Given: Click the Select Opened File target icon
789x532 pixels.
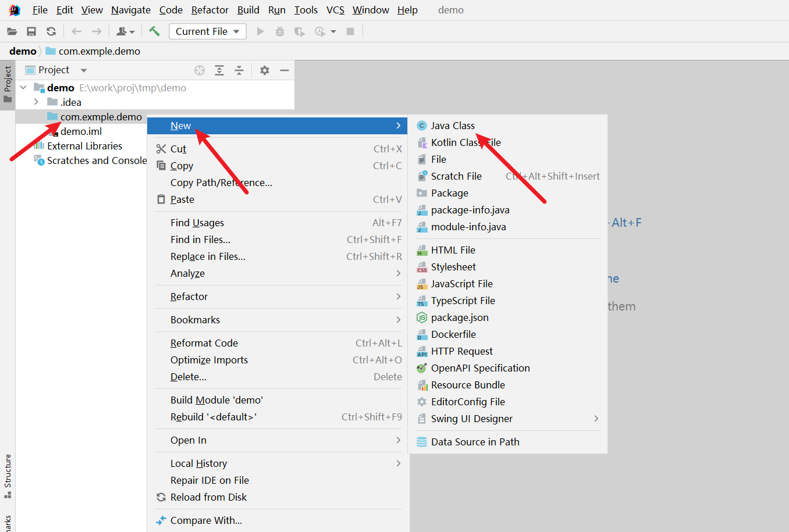Looking at the screenshot, I should [200, 70].
